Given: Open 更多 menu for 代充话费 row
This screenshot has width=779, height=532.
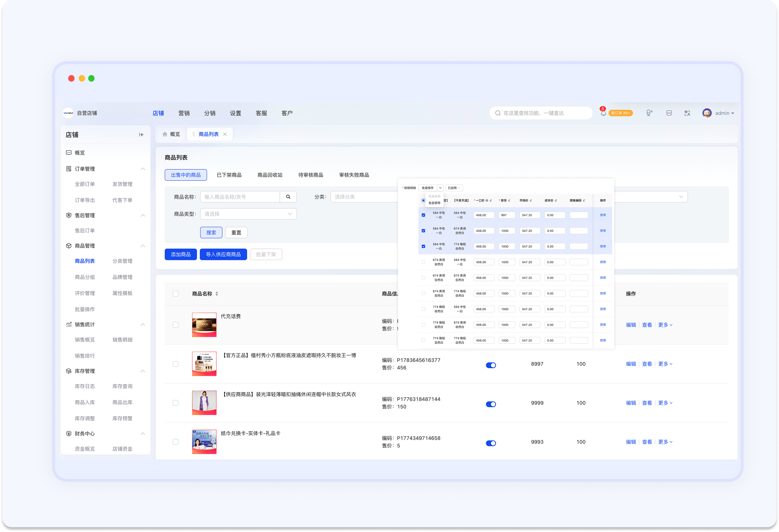Looking at the screenshot, I should tap(665, 325).
